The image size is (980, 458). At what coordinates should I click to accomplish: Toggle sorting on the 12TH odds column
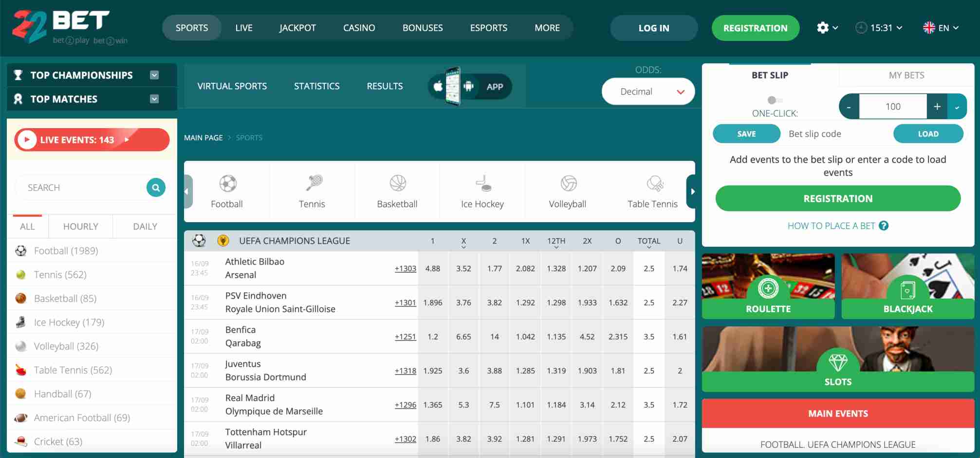click(x=556, y=241)
